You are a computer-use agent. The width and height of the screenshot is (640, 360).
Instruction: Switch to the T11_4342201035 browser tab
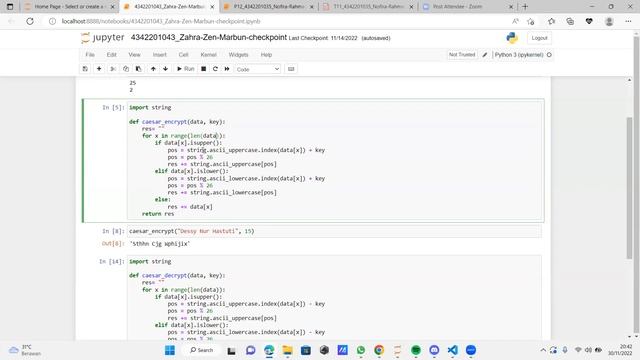point(368,7)
